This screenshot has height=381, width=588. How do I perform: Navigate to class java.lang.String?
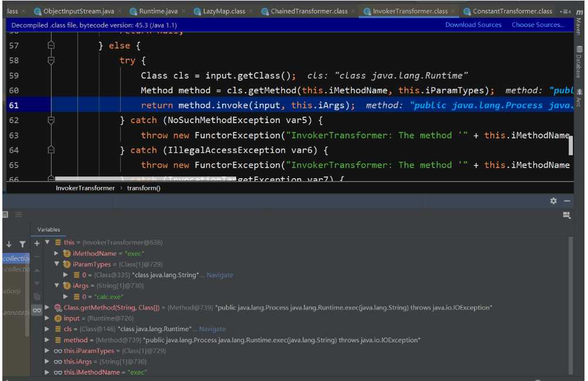tap(220, 275)
